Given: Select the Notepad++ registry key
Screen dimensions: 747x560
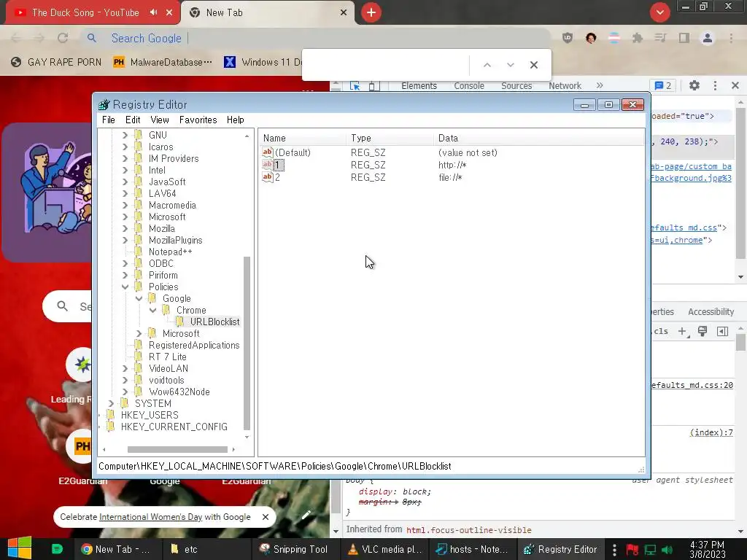Looking at the screenshot, I should (x=170, y=252).
